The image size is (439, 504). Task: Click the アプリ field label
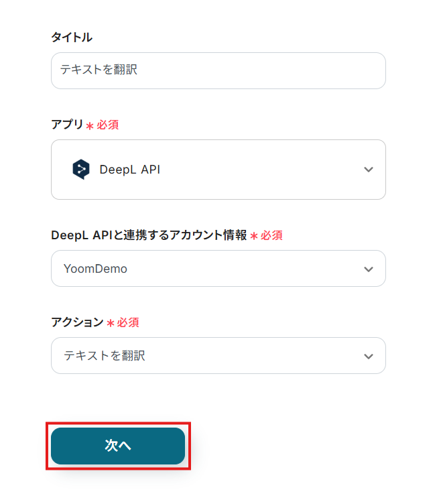point(67,125)
